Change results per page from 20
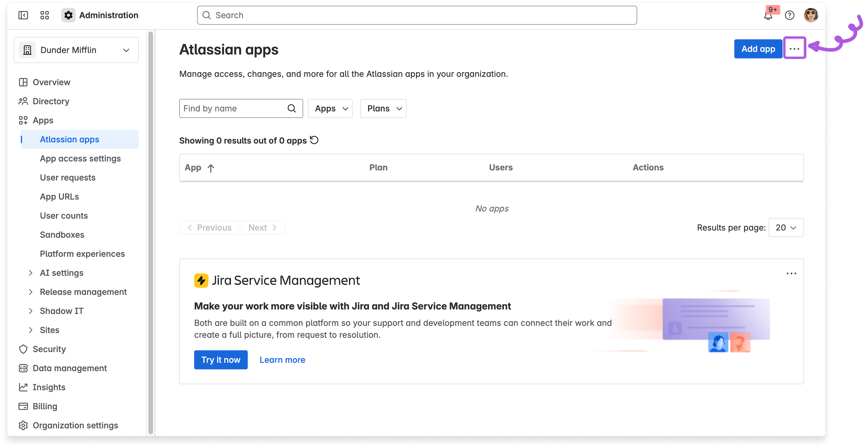Image resolution: width=868 pixels, height=448 pixels. 786,228
